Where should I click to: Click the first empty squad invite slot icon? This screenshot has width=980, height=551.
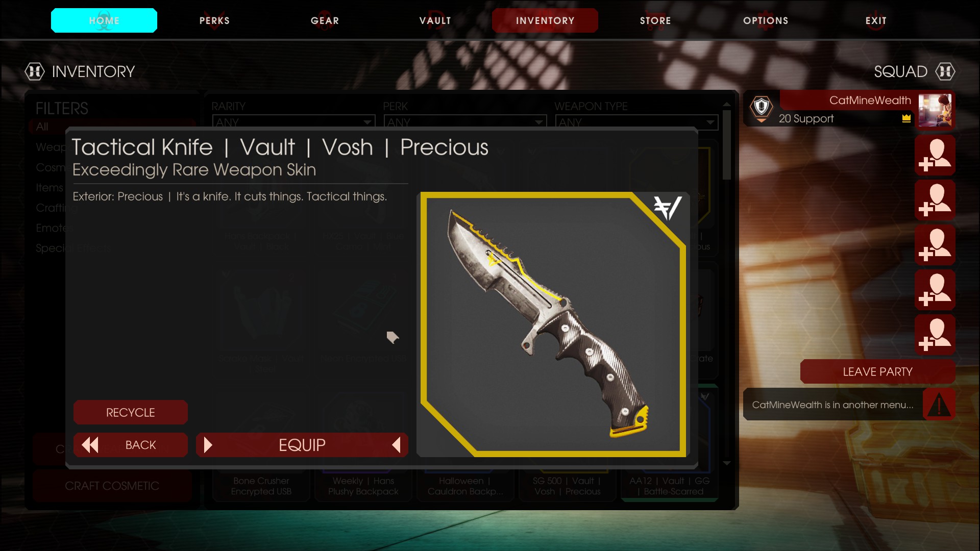click(x=935, y=155)
